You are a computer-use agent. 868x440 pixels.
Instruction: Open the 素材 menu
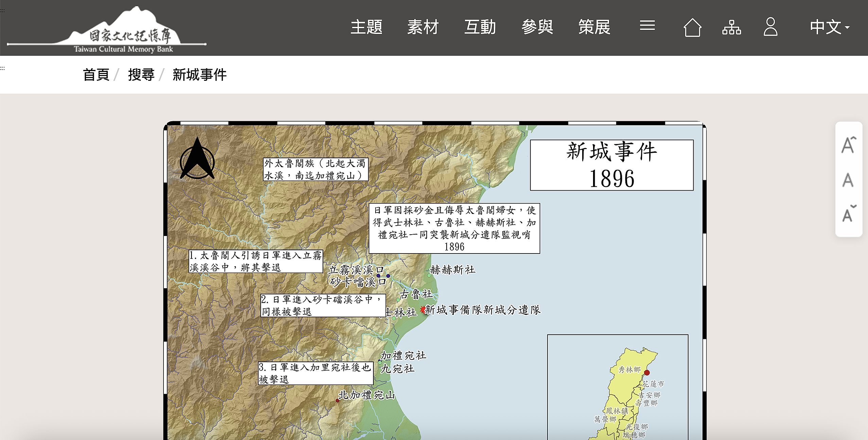[x=423, y=27]
